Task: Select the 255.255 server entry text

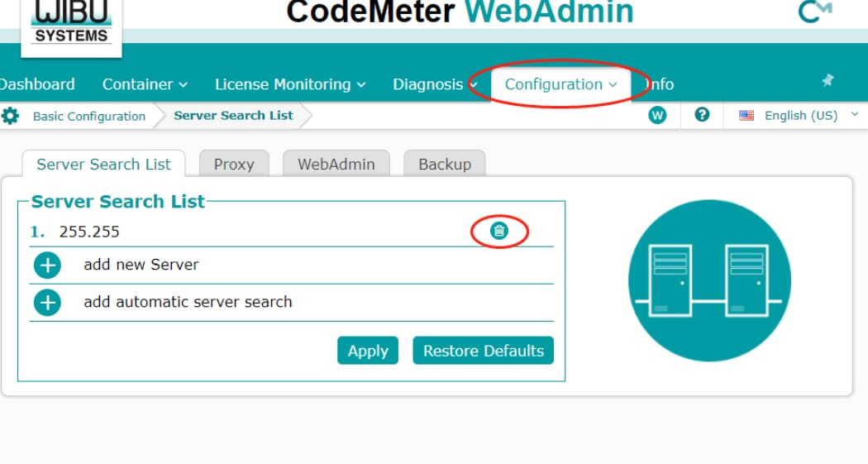Action: coord(89,232)
